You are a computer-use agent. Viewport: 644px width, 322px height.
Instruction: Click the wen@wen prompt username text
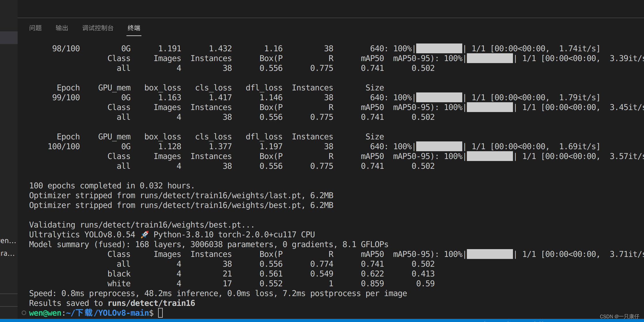pos(45,313)
